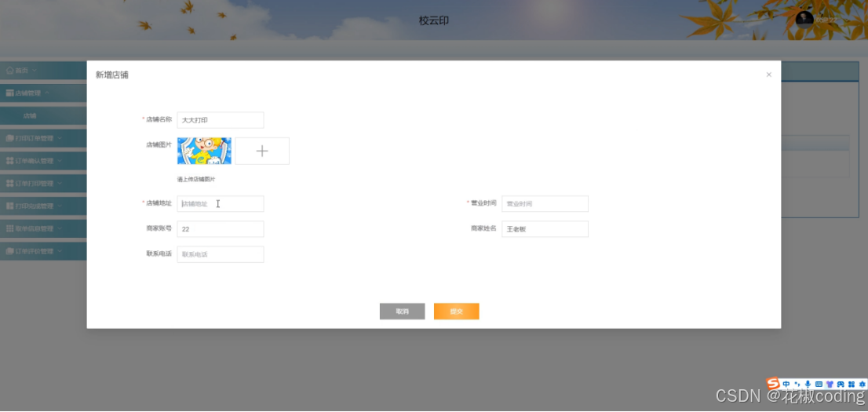
Task: Expand the 取单信息管理 menu chevron
Action: pyautogui.click(x=59, y=228)
